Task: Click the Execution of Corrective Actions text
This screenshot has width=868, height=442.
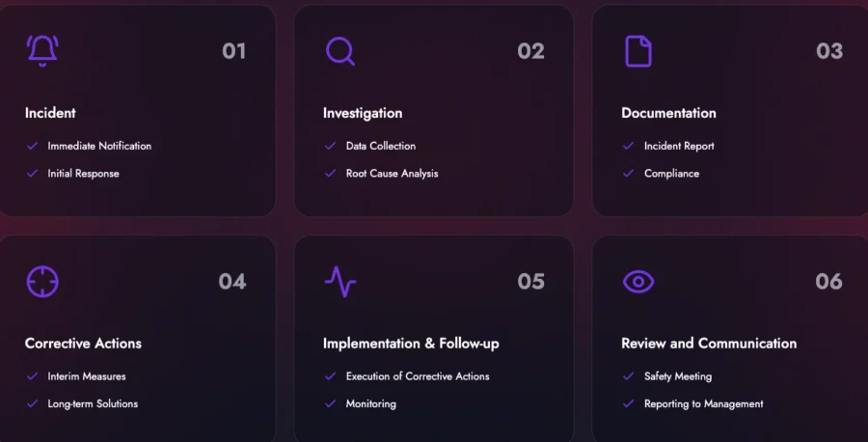Action: [x=418, y=376]
